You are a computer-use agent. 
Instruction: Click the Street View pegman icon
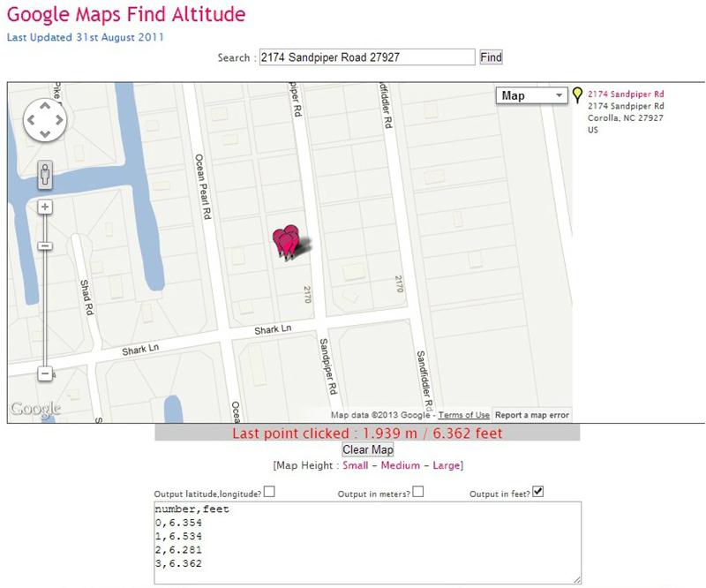tap(45, 175)
